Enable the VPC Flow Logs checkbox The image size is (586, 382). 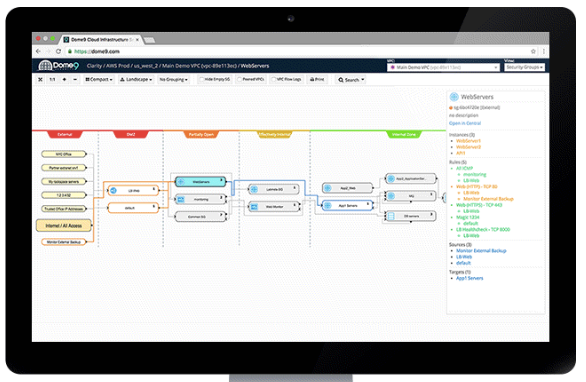pyautogui.click(x=274, y=80)
